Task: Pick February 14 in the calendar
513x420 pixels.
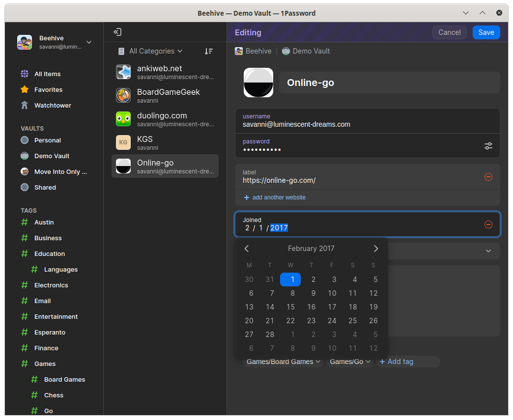Action: (270, 307)
